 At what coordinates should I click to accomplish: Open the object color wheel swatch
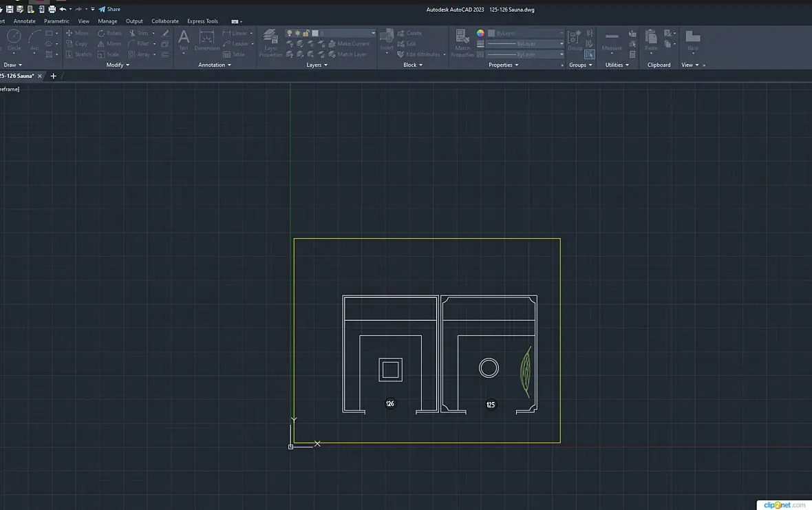tap(480, 33)
